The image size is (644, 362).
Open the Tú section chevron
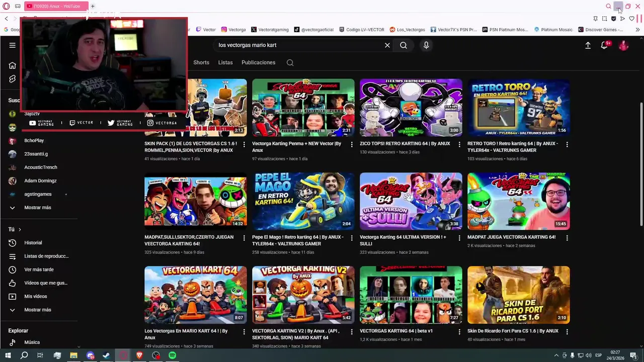20,229
